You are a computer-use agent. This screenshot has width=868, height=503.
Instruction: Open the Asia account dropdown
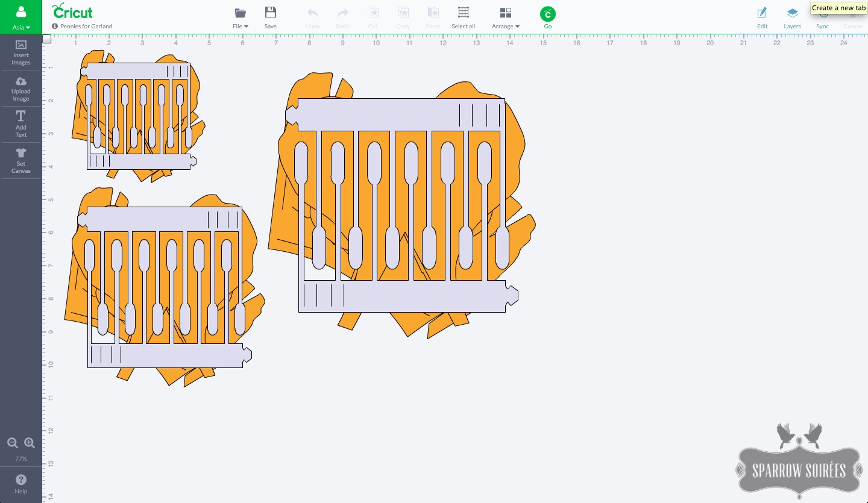[x=21, y=17]
